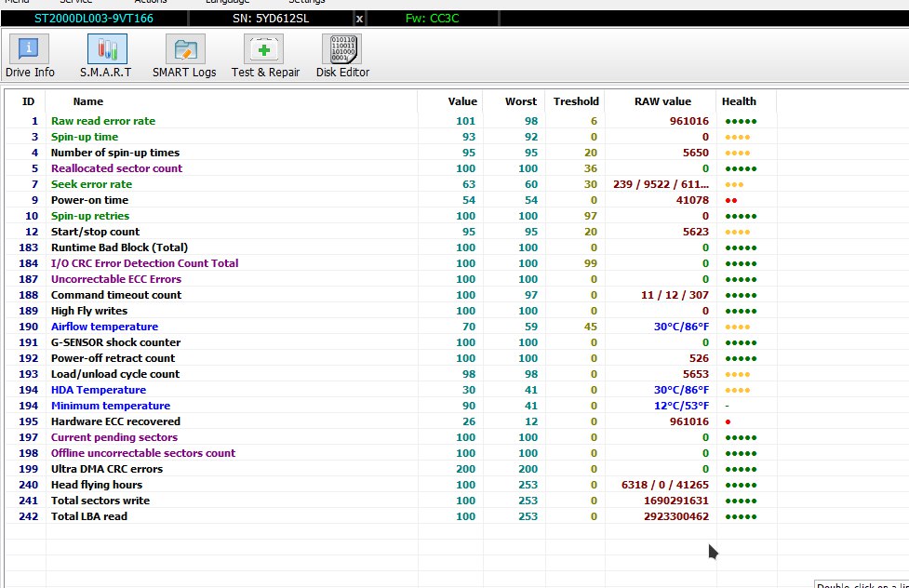Select the HDA Temperature row
The height and width of the screenshot is (588, 909).
pyautogui.click(x=391, y=390)
